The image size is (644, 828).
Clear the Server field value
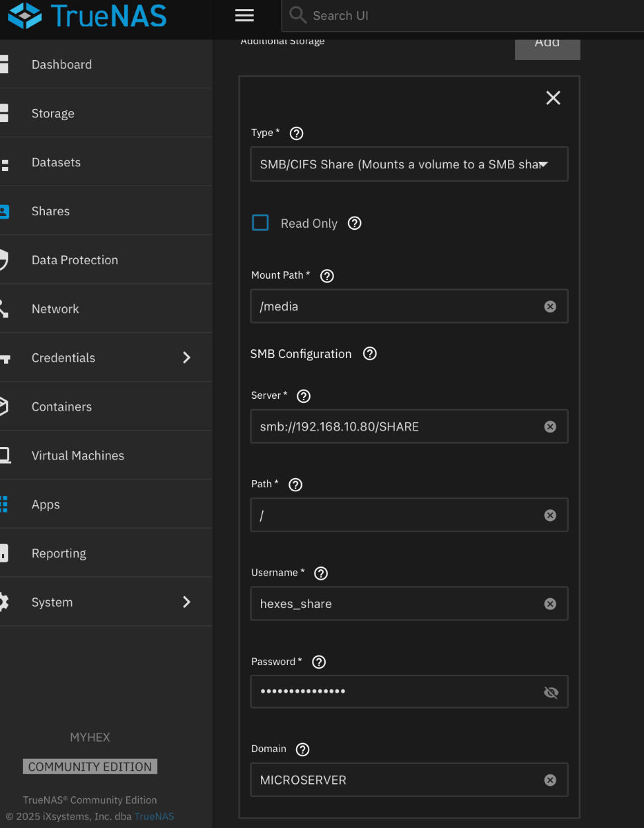[549, 426]
